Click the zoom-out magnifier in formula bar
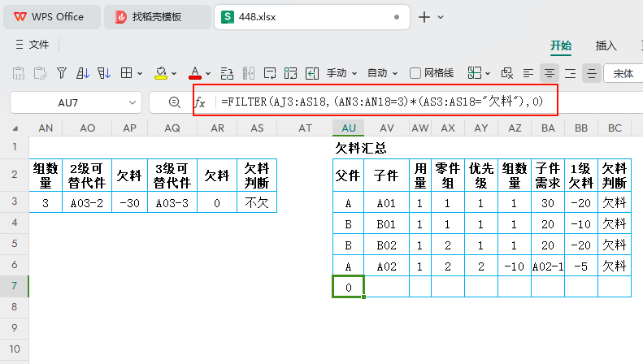 pyautogui.click(x=175, y=102)
